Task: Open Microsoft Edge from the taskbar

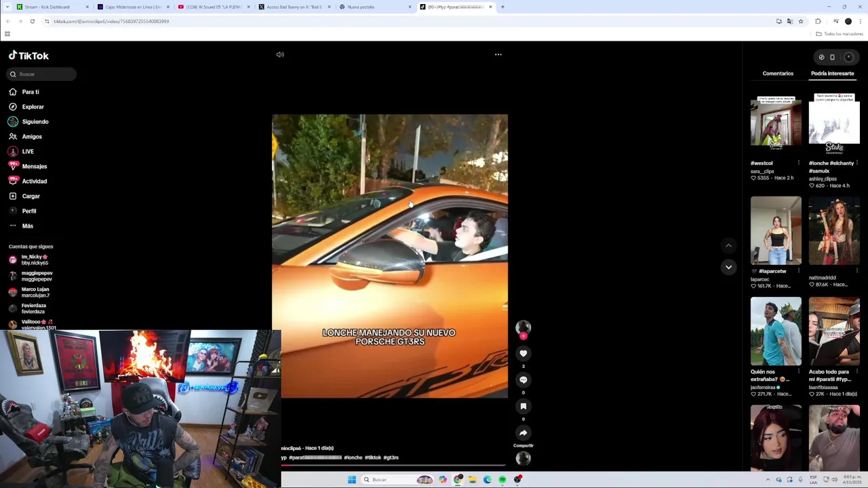Action: pyautogui.click(x=488, y=480)
